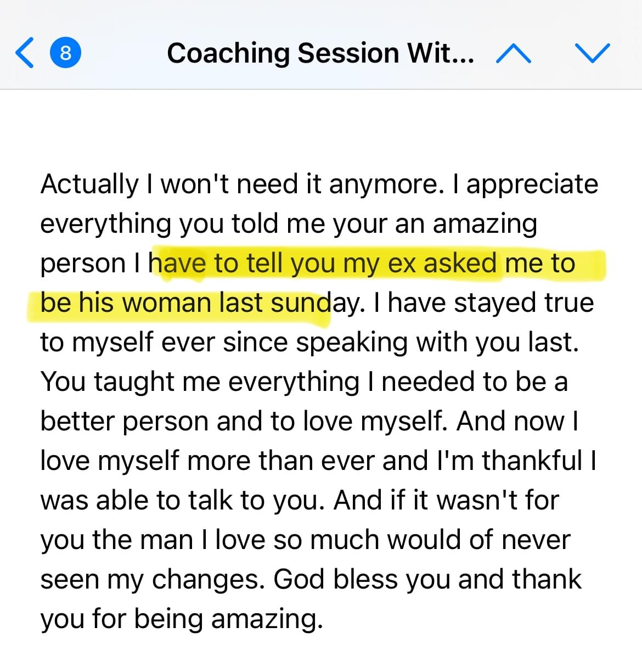
Task: Tap highlighted text 'have to tell you my ex asked'
Action: coord(323,263)
